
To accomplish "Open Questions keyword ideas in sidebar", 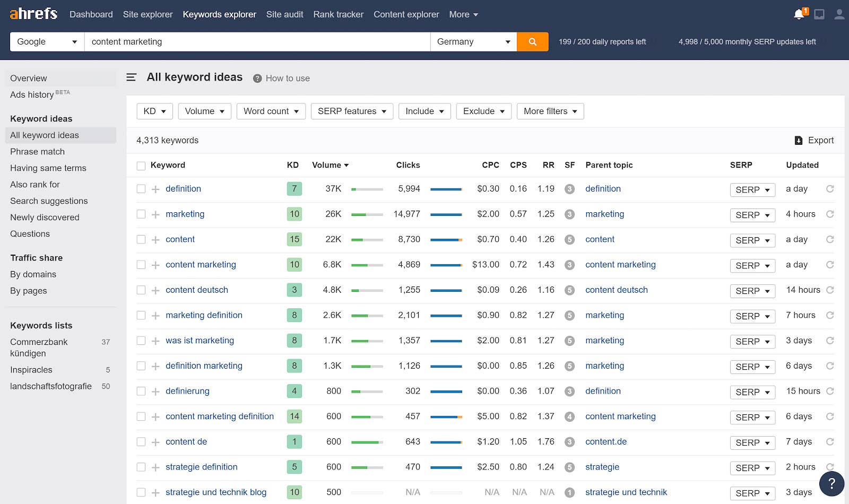I will [x=30, y=234].
